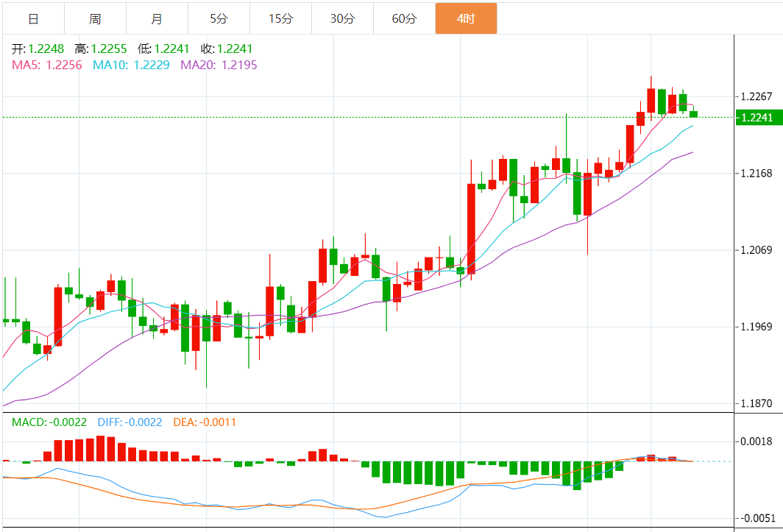
Task: Click the green 1.2241 current price tag
Action: [x=759, y=118]
